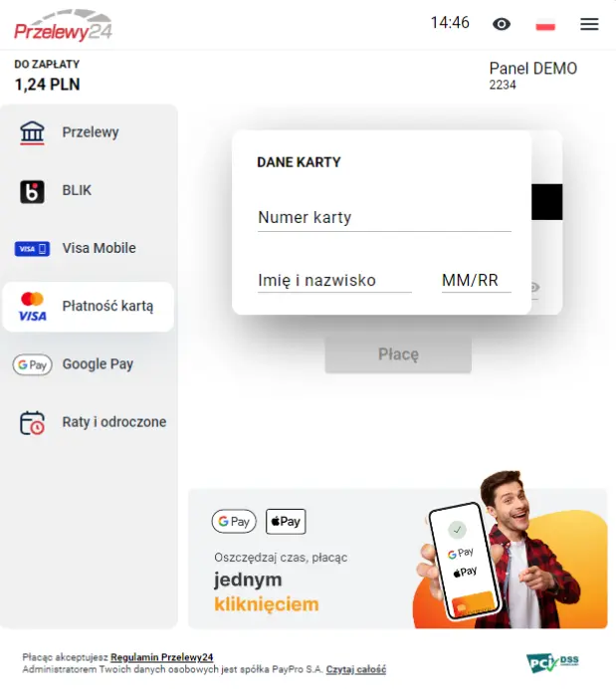The height and width of the screenshot is (697, 616).
Task: Focus the Numer karty field
Action: (x=384, y=218)
